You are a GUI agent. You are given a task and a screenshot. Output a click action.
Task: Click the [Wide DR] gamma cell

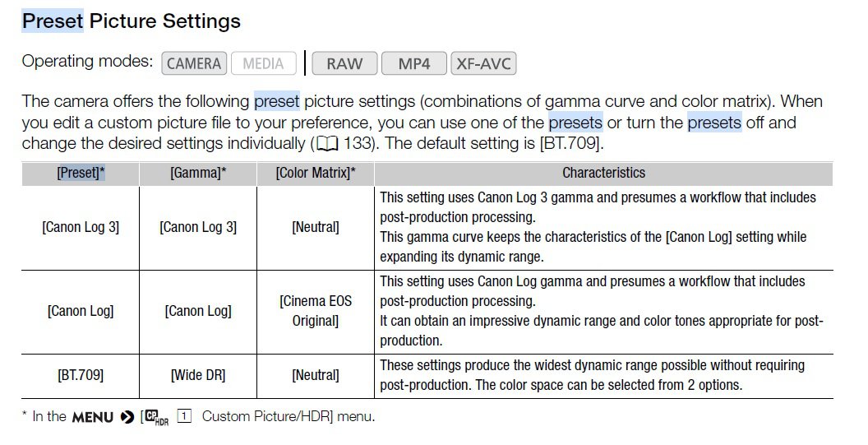[x=198, y=375]
